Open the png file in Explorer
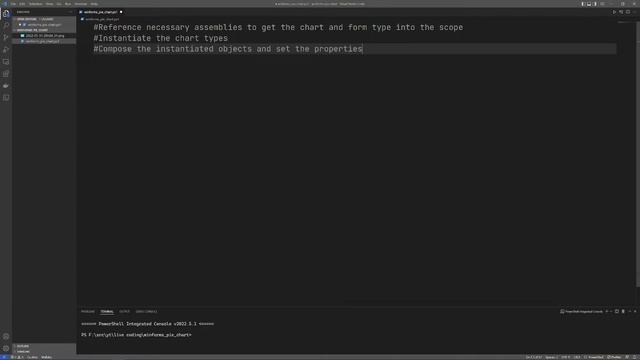The width and height of the screenshot is (640, 360). [44, 36]
